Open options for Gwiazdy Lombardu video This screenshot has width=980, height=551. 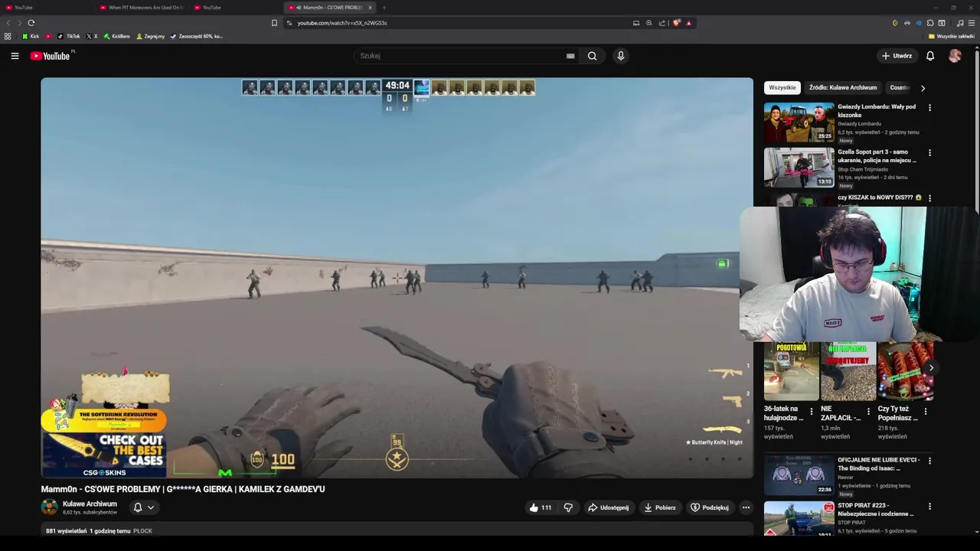[929, 108]
